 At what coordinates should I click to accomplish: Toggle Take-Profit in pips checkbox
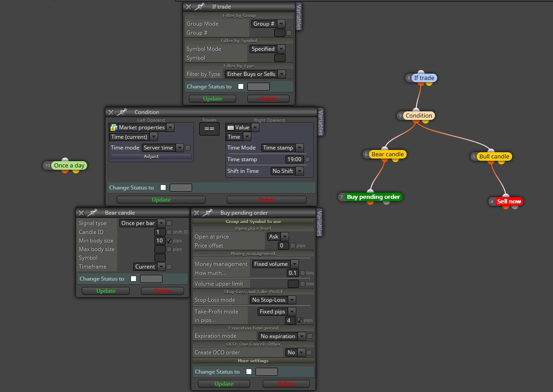coord(300,321)
